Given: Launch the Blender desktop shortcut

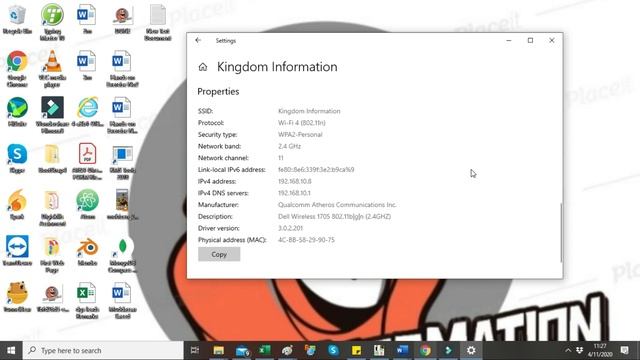Looking at the screenshot, I should [87, 251].
